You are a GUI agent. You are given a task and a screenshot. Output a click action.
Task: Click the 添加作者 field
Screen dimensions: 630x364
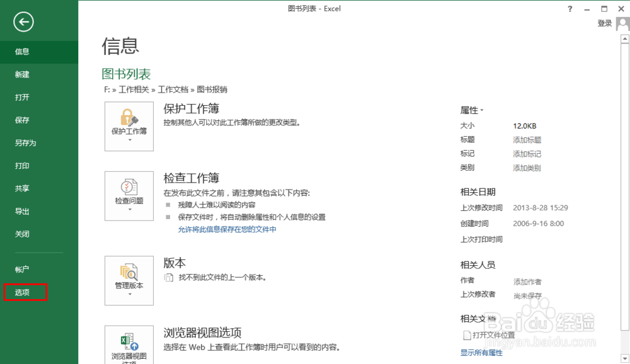527,282
